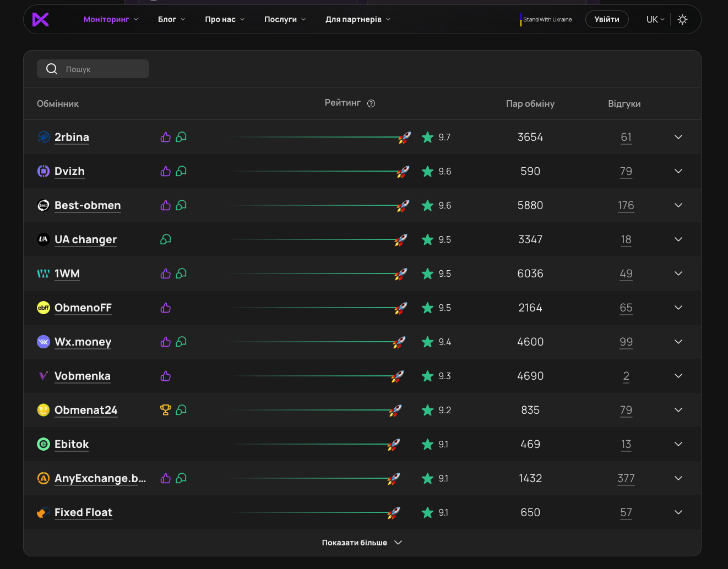Click the trophy icon next to Obmenat24

point(165,410)
